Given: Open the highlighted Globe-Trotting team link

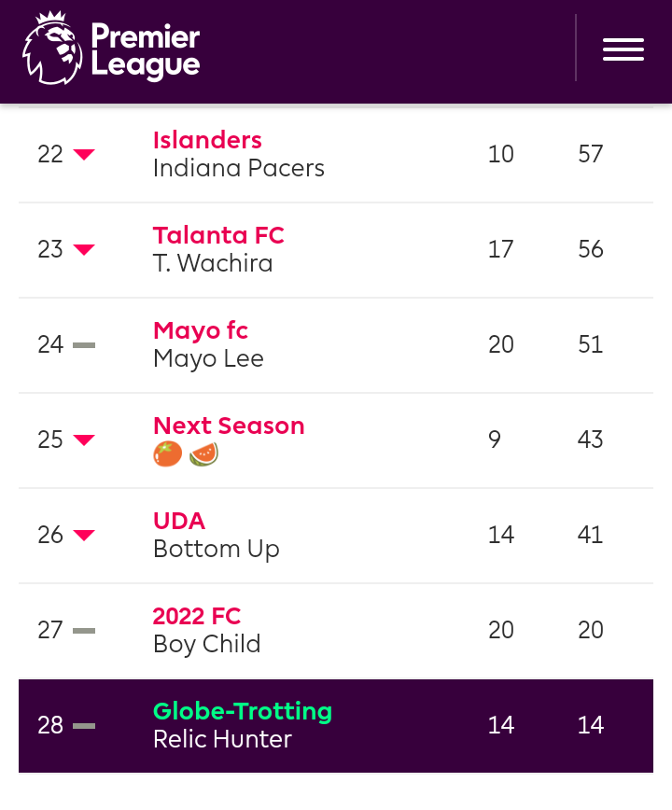Looking at the screenshot, I should point(243,711).
